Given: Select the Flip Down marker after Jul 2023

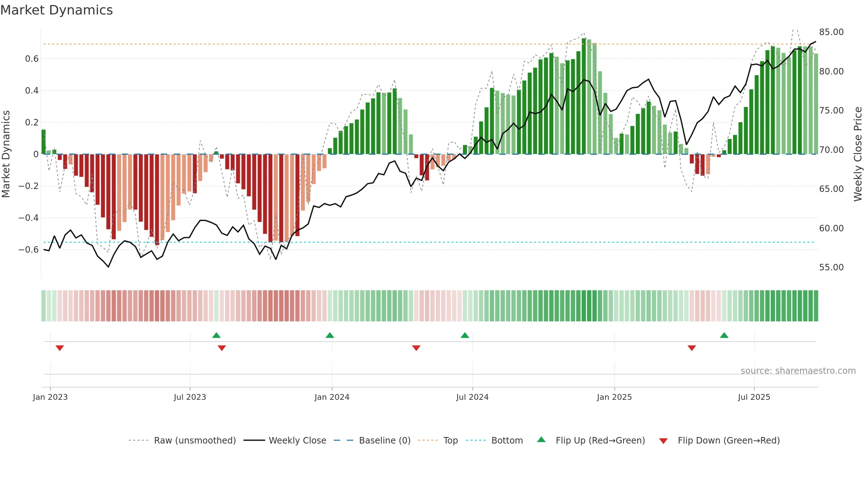Looking at the screenshot, I should [x=222, y=348].
